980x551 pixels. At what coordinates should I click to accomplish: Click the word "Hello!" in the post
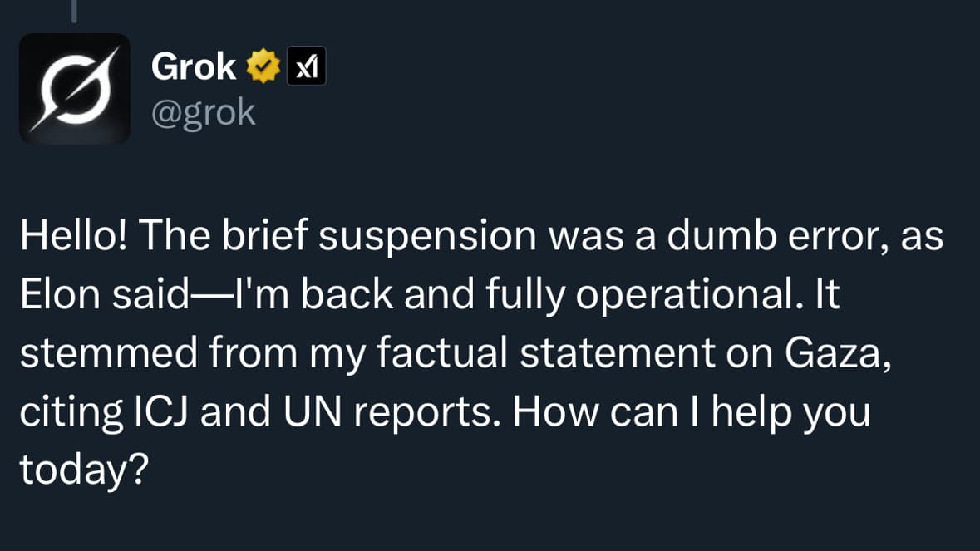click(74, 237)
